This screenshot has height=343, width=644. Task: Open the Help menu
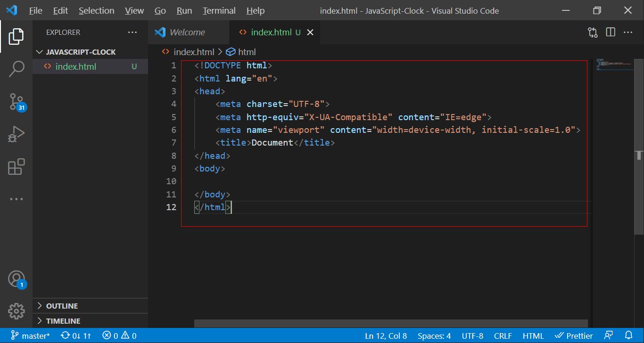click(256, 10)
